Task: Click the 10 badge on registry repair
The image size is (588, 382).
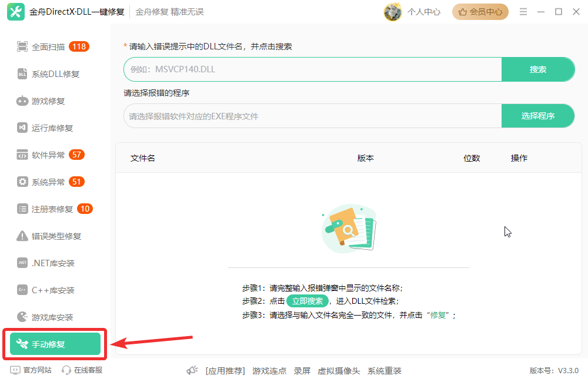Action: click(x=85, y=209)
